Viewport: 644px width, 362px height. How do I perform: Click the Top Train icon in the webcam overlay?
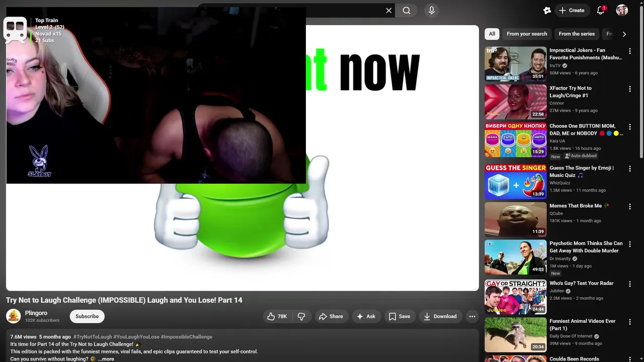tap(15, 29)
